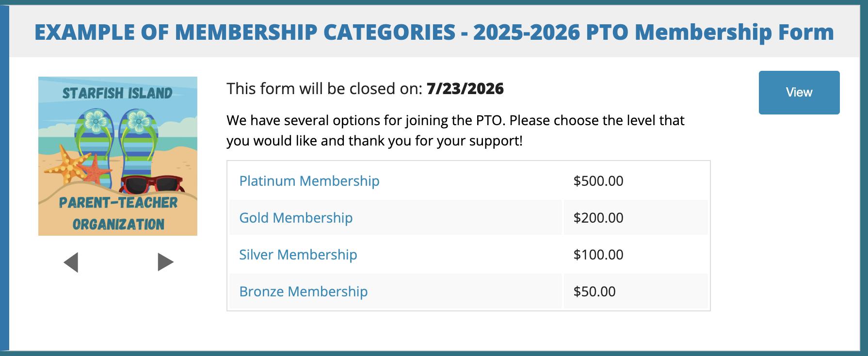Click the STARFISH ISLAND text in the logo
This screenshot has height=356, width=868.
tap(117, 93)
